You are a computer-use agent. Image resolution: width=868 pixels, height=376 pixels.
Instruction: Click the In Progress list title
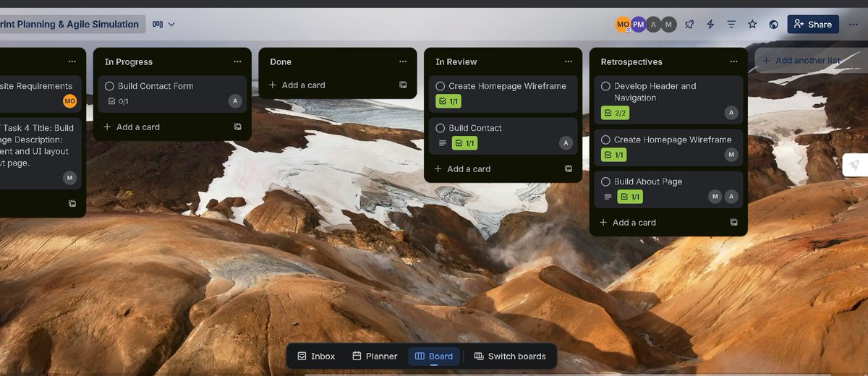point(129,61)
